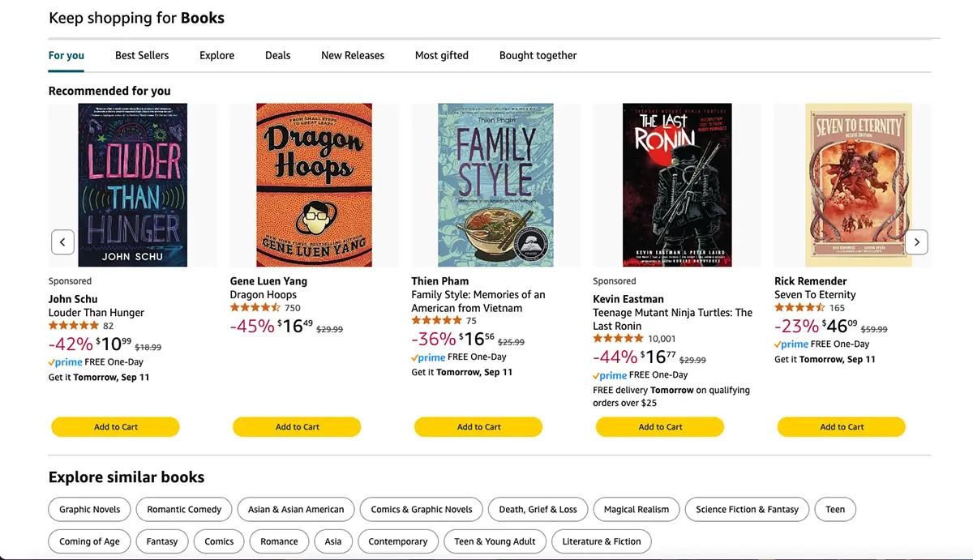Select the Graphic Novels category chip
Screen dimensions: 973x560
tap(90, 509)
